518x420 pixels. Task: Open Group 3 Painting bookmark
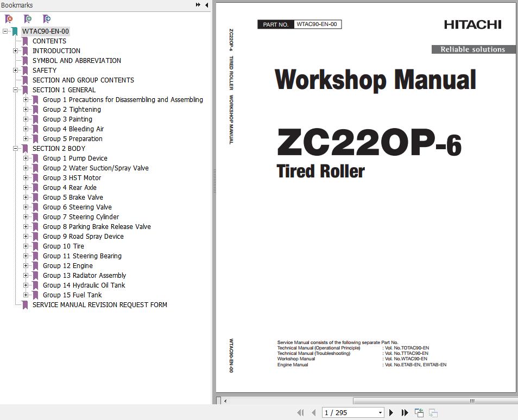coord(67,119)
